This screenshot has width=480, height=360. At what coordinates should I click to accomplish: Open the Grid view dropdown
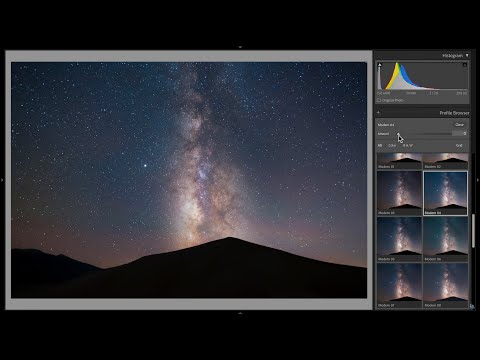[x=459, y=145]
